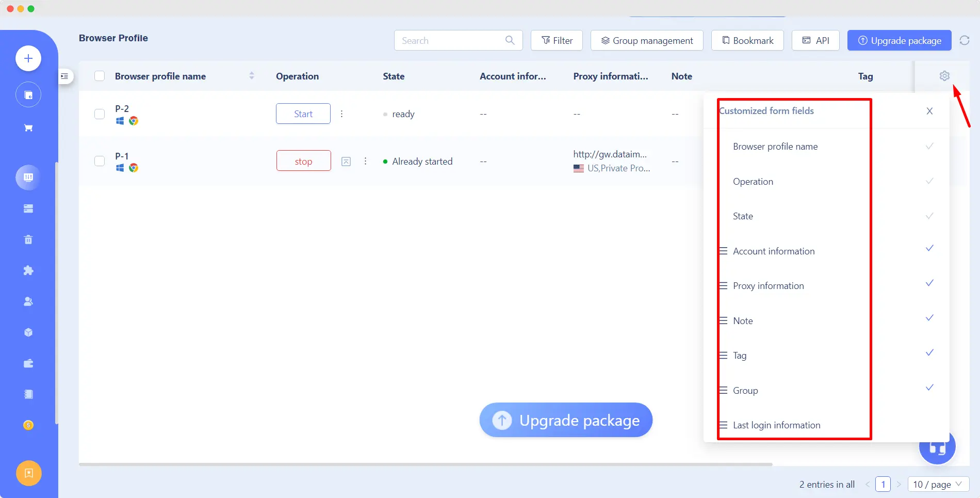Viewport: 980px width, 498px height.
Task: Go to page 1 in pagination
Action: tap(883, 484)
